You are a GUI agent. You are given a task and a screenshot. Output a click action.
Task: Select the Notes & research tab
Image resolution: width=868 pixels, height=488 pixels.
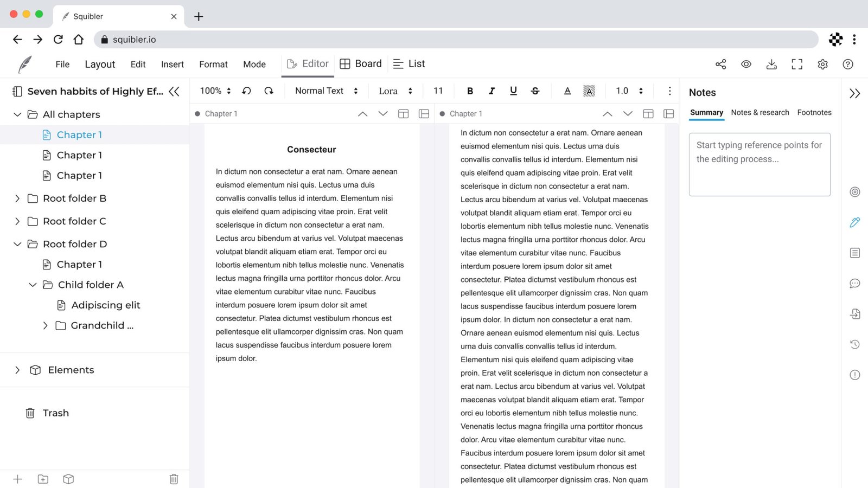coord(760,112)
